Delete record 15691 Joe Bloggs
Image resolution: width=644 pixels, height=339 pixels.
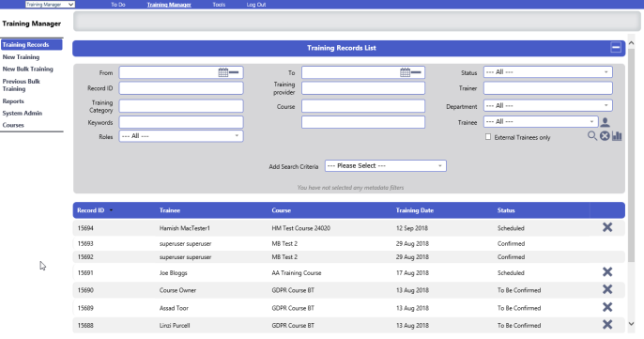(607, 271)
